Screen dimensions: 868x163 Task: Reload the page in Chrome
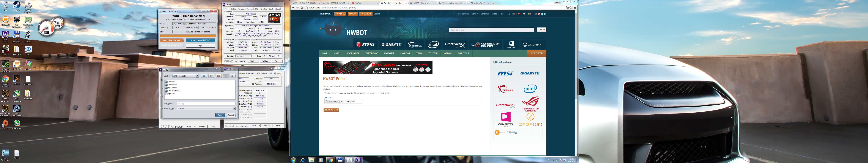pyautogui.click(x=302, y=7)
